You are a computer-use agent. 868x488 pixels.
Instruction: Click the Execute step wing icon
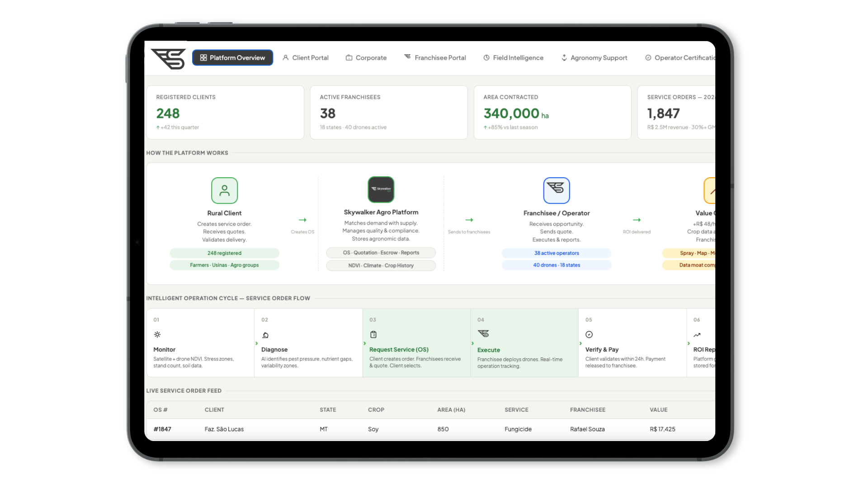point(483,333)
